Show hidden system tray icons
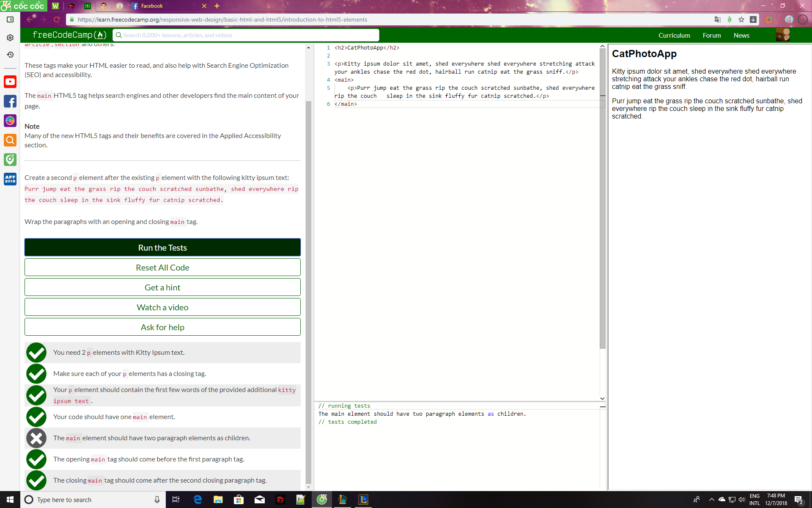812x508 pixels. tap(712, 500)
